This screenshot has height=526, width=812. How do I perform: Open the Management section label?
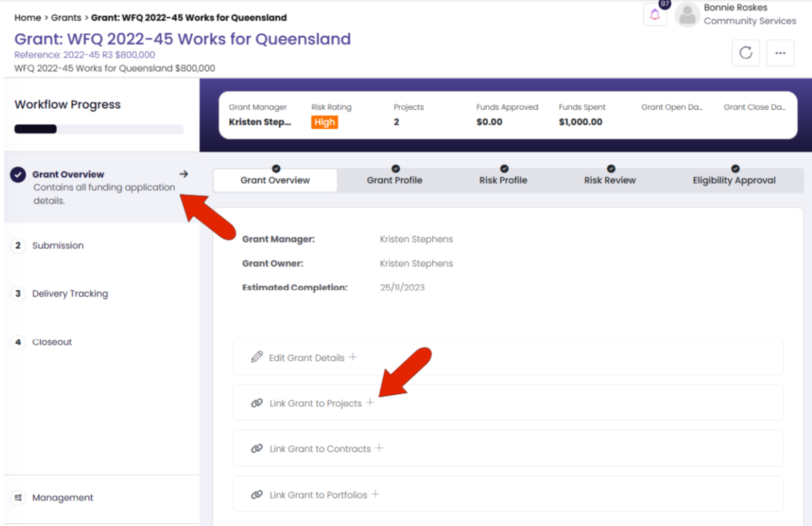62,497
